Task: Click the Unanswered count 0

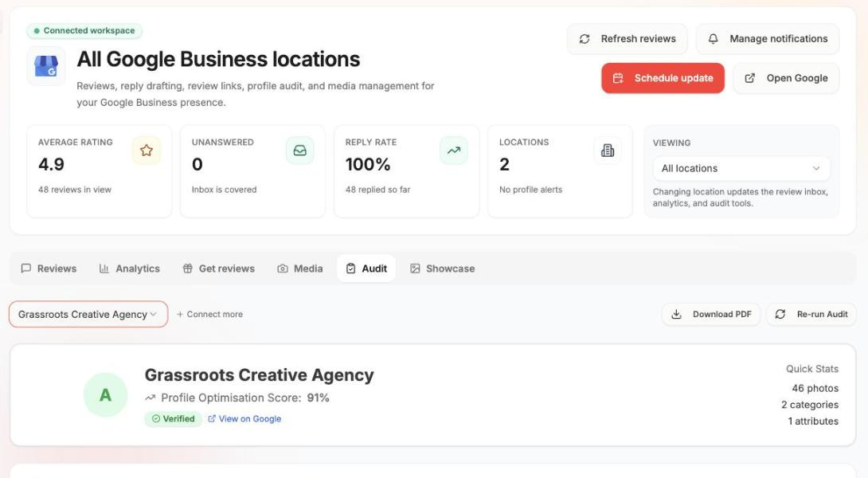Action: click(197, 164)
